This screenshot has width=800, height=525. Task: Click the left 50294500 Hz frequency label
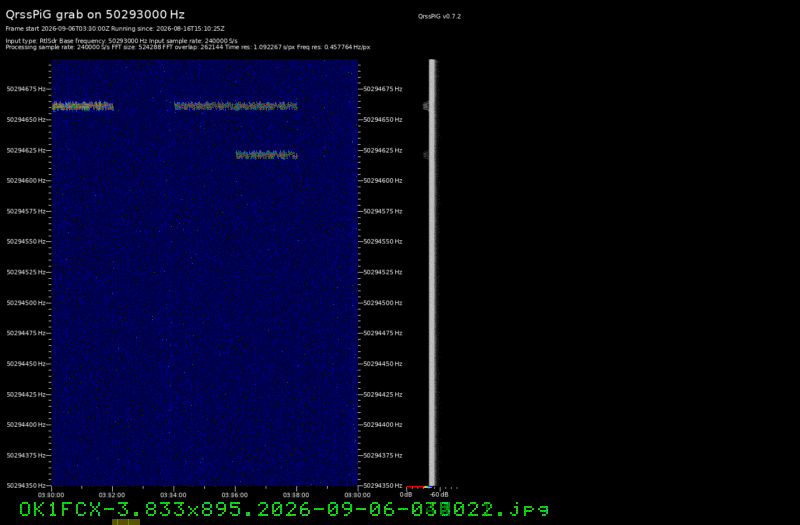tap(26, 303)
